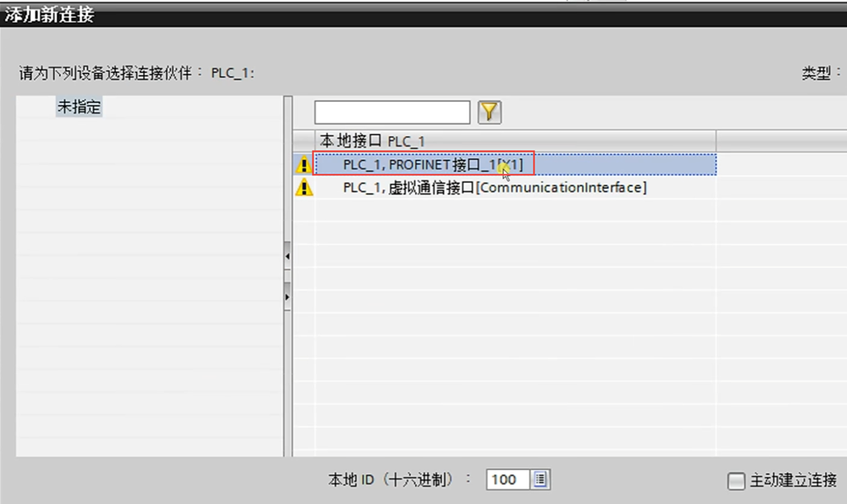Screen dimensions: 847x504
Task: Select 未指定 in the partner list
Action: 79,107
